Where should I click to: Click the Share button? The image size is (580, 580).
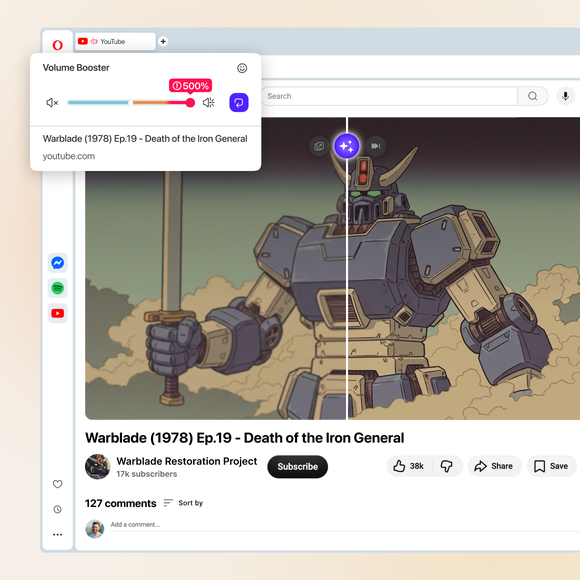point(495,466)
